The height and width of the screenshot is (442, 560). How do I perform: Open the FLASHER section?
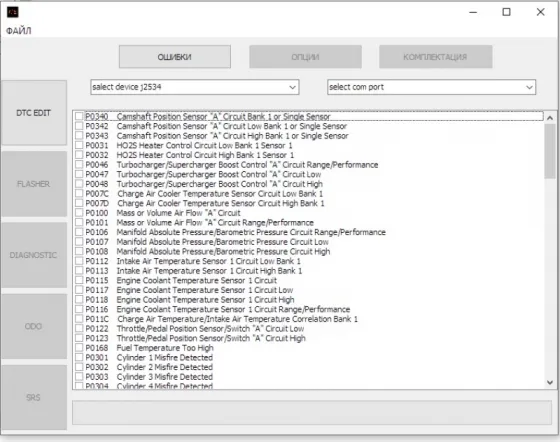[34, 184]
